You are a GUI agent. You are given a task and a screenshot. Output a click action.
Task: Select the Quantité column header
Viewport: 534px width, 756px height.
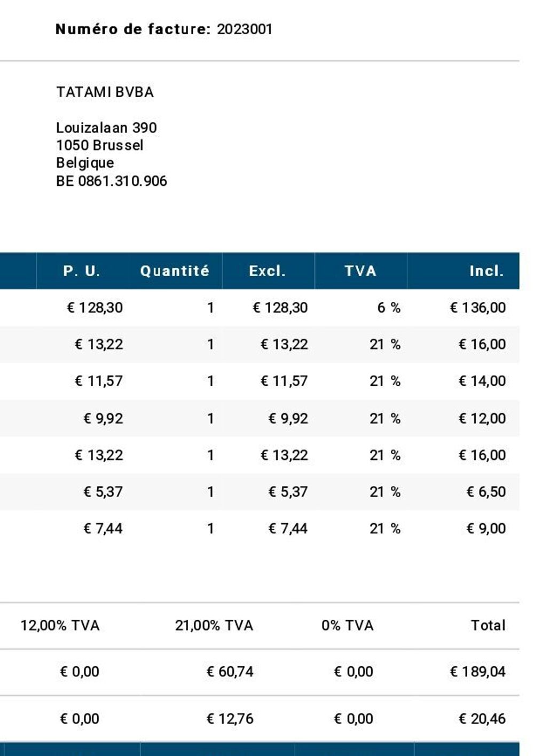tap(175, 271)
